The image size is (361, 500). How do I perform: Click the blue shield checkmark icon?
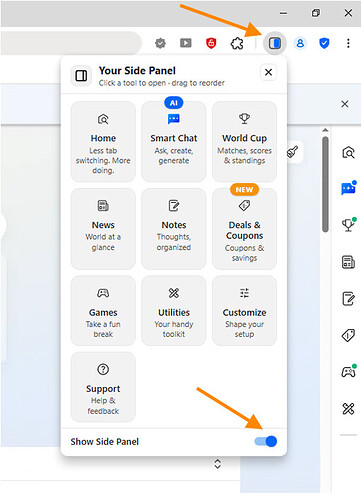[324, 43]
